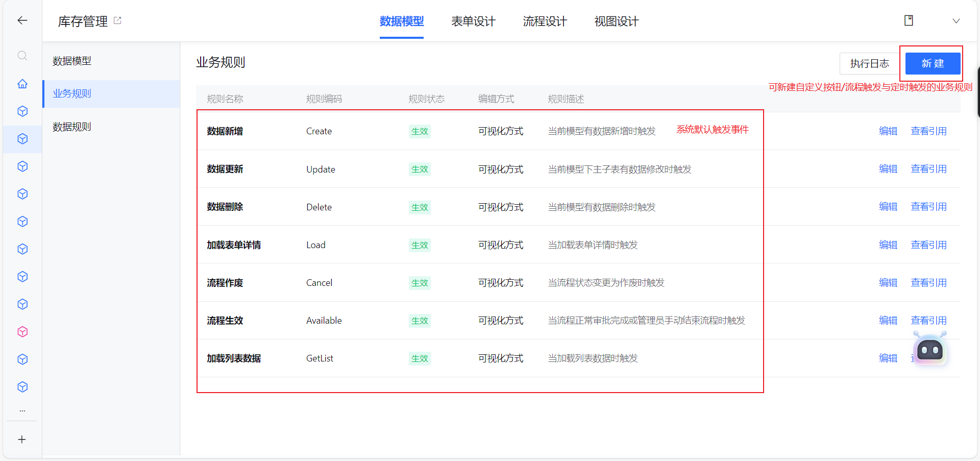Viewport: 980px width, 461px height.
Task: Click 生效 status tag in 流程生效 row
Action: [x=420, y=321]
